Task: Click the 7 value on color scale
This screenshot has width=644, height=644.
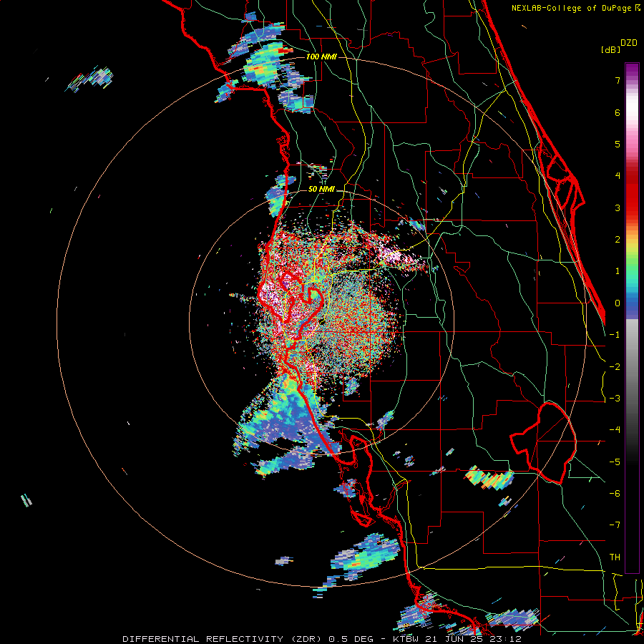Action: pyautogui.click(x=618, y=80)
